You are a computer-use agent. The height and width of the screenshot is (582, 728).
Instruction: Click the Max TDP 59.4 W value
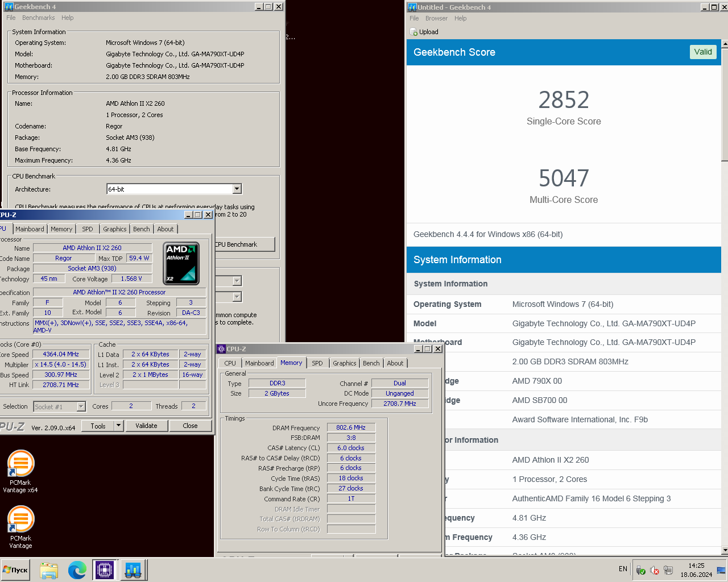click(x=139, y=258)
